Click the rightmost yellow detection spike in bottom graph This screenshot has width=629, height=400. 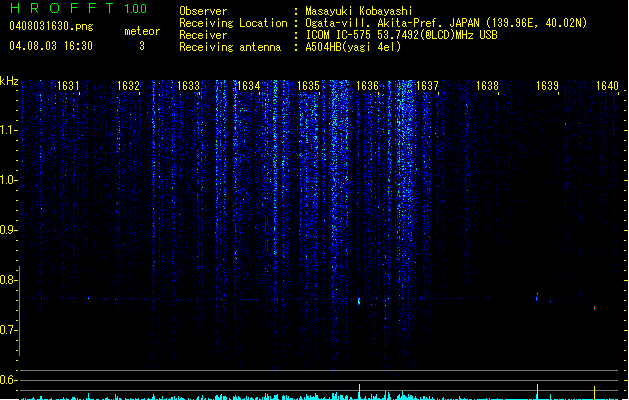[595, 393]
